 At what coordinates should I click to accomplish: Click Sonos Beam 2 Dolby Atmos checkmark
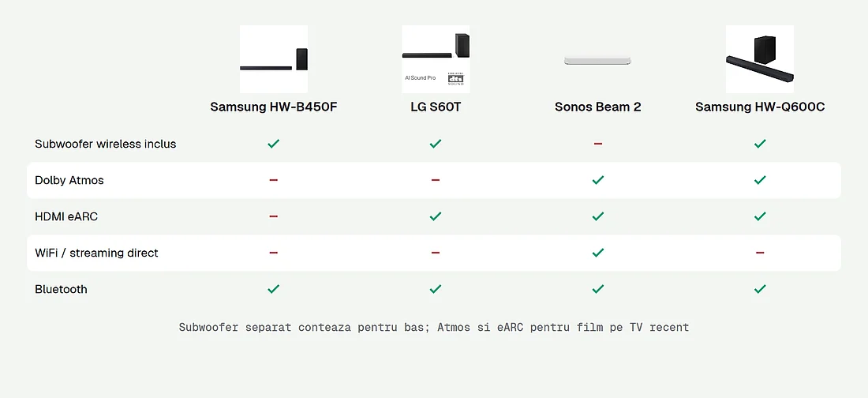(598, 180)
